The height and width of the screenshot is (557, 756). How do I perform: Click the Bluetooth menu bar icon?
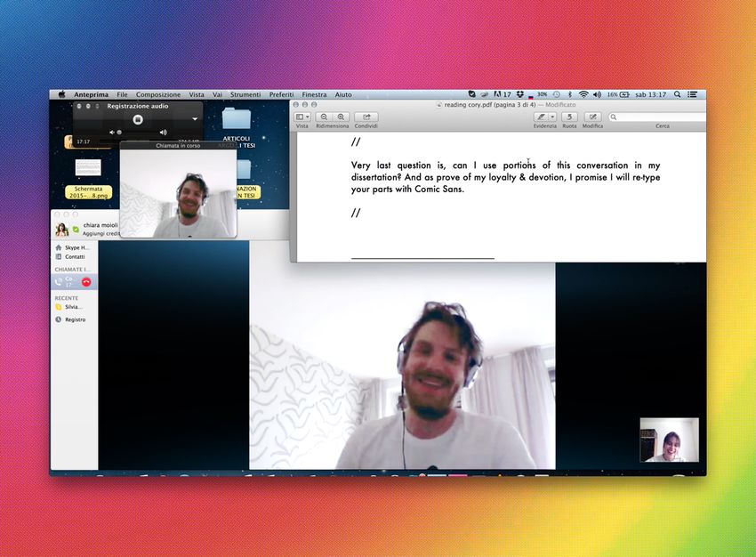569,94
